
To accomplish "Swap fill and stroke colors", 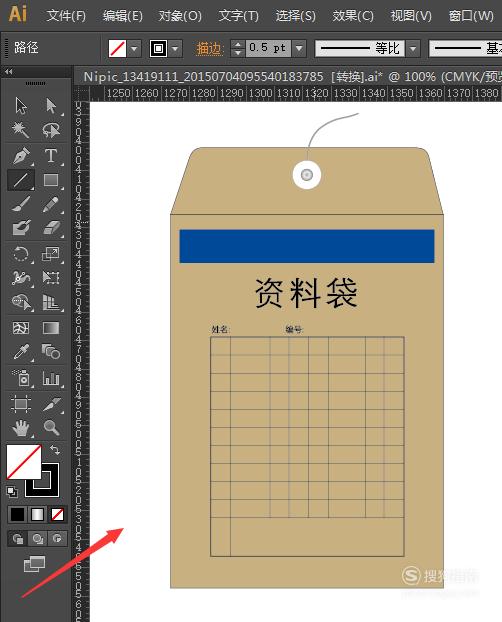I will click(x=55, y=450).
